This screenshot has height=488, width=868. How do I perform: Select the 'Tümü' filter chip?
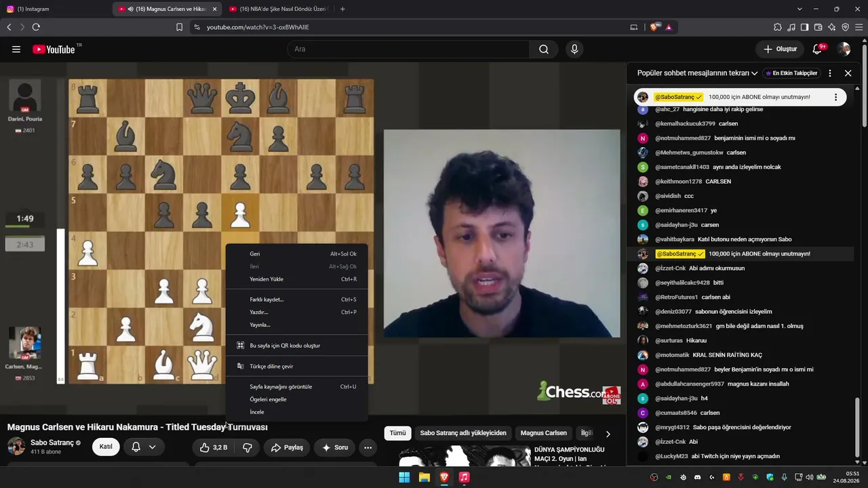[397, 433]
